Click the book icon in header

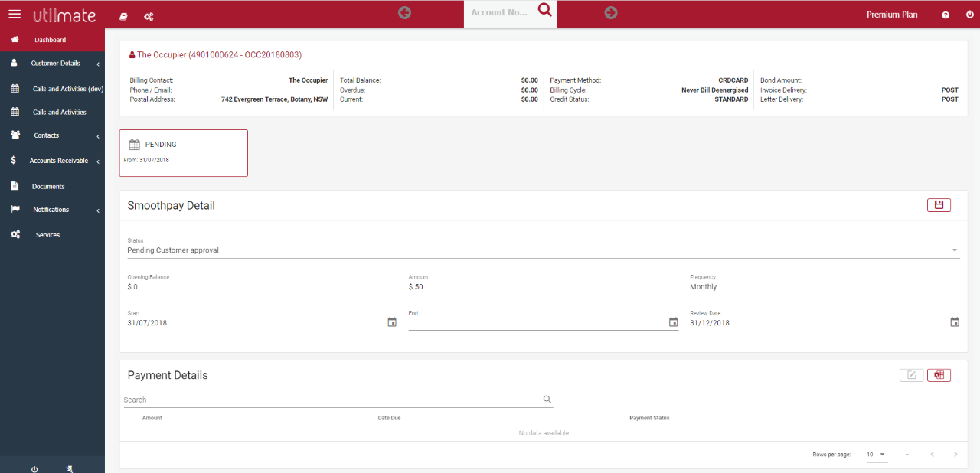tap(124, 16)
